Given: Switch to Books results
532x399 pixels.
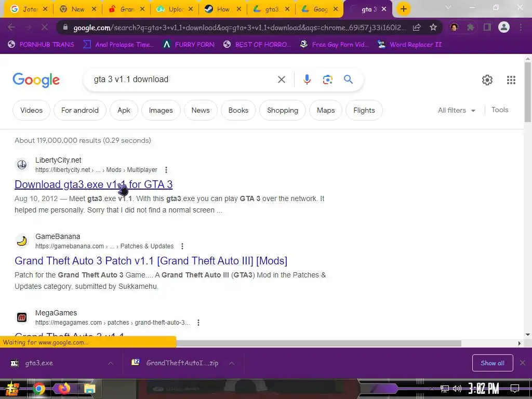Looking at the screenshot, I should (238, 110).
